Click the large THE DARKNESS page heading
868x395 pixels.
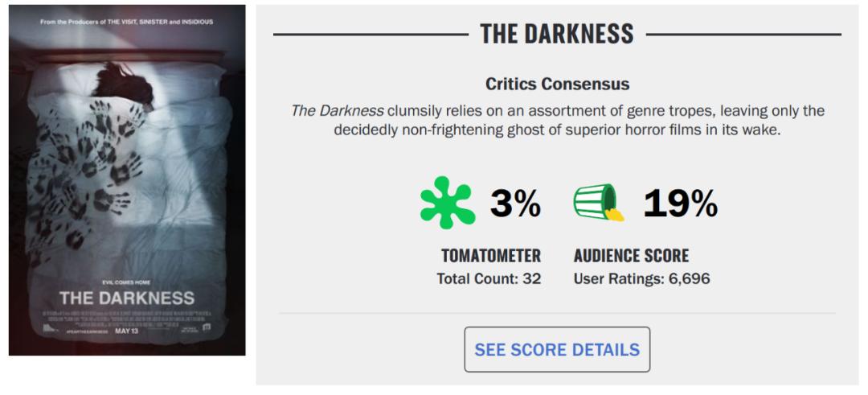[557, 35]
